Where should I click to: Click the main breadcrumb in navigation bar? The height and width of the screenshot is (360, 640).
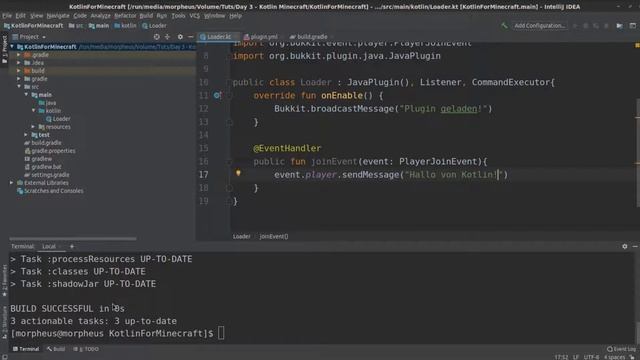click(99, 26)
